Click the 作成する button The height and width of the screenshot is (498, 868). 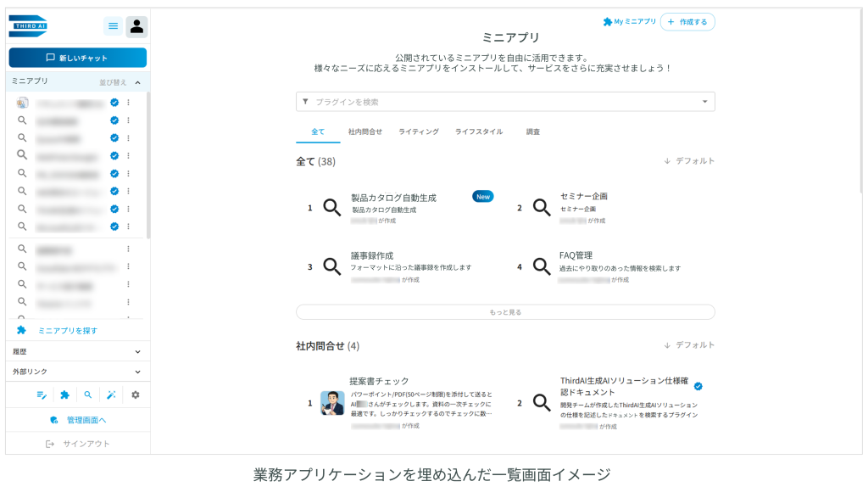click(x=687, y=22)
